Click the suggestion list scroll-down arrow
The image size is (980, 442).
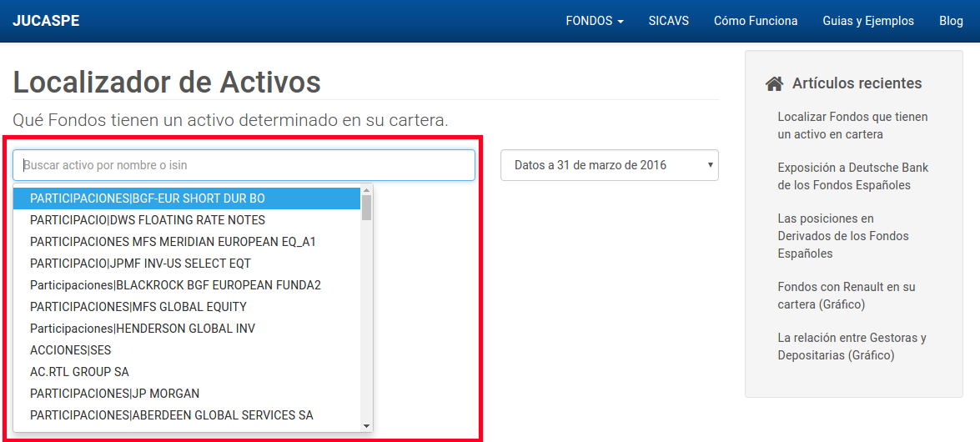click(367, 426)
